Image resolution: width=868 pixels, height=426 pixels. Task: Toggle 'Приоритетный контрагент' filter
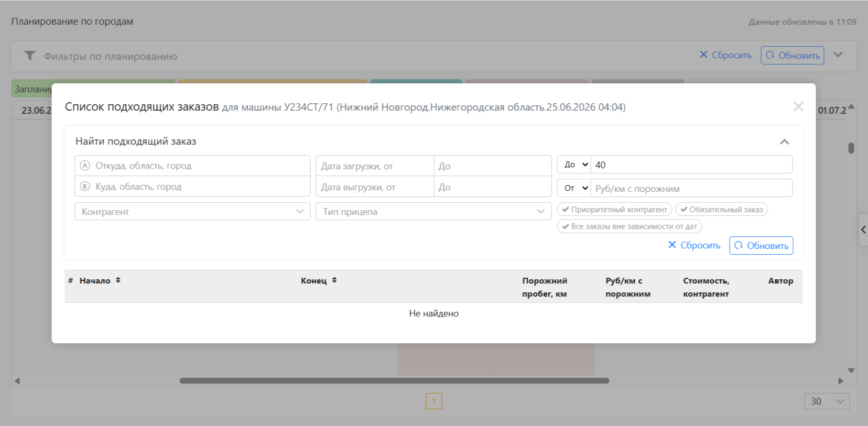(614, 210)
